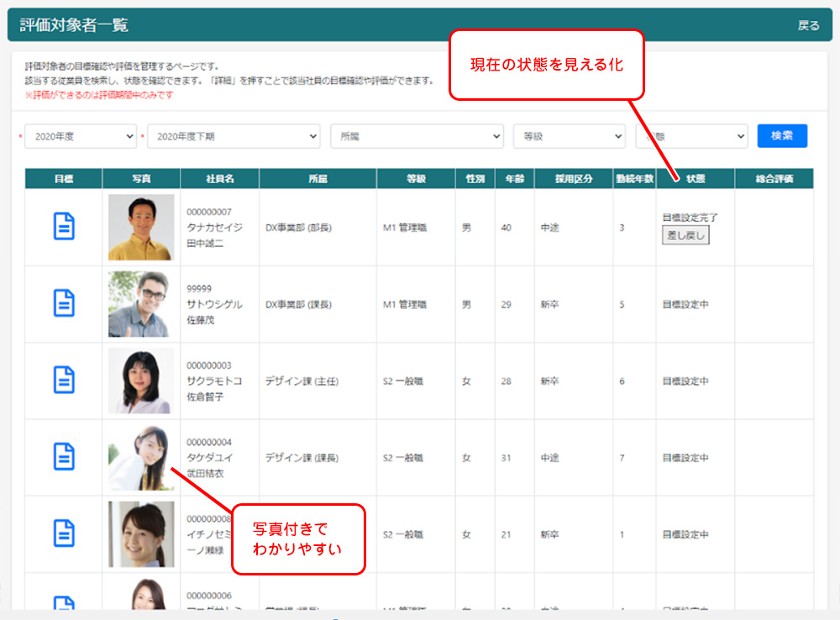Image resolution: width=840 pixels, height=620 pixels.
Task: Click photo of タナカセイジ
Action: pyautogui.click(x=141, y=227)
